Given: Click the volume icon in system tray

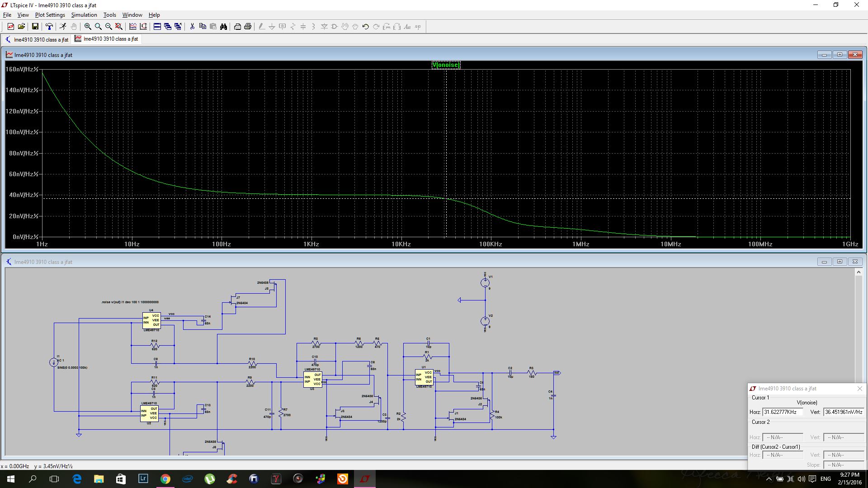Looking at the screenshot, I should click(801, 479).
